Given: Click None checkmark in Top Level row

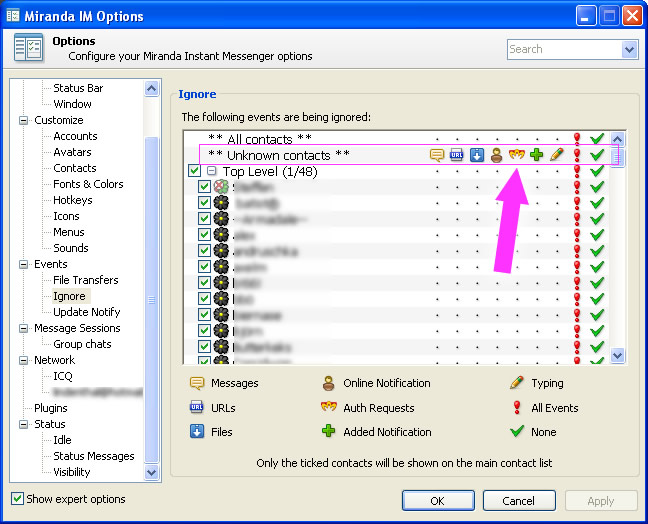Looking at the screenshot, I should (x=597, y=171).
